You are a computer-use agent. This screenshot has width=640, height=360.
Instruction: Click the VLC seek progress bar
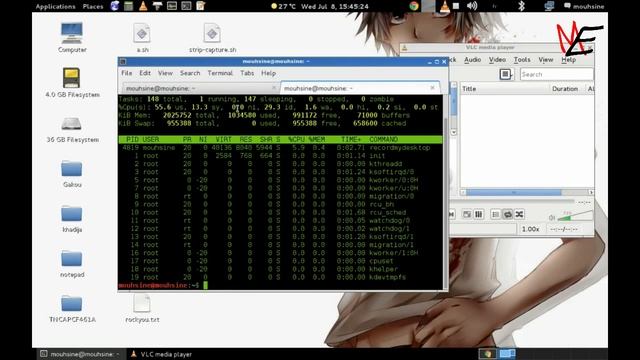point(512,201)
